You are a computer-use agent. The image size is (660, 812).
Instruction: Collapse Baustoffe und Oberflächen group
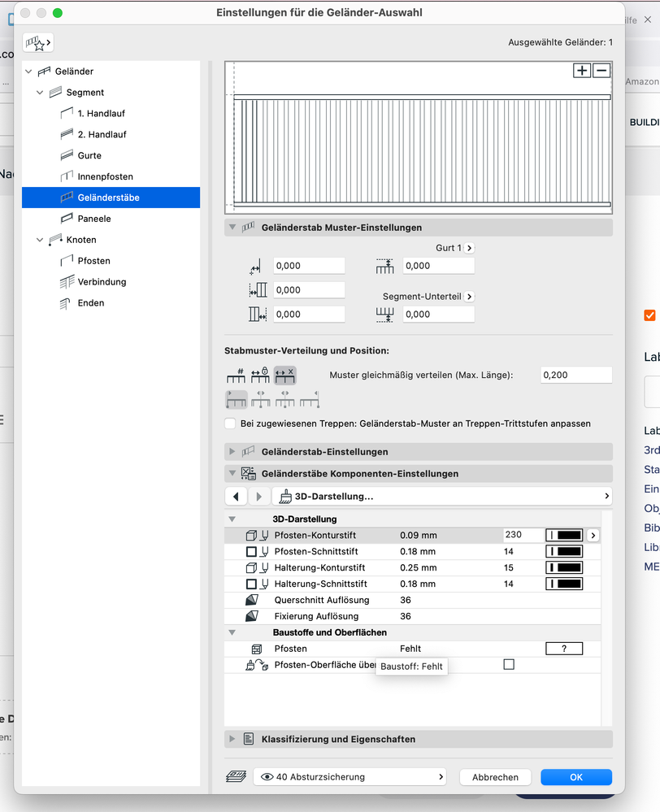(232, 632)
